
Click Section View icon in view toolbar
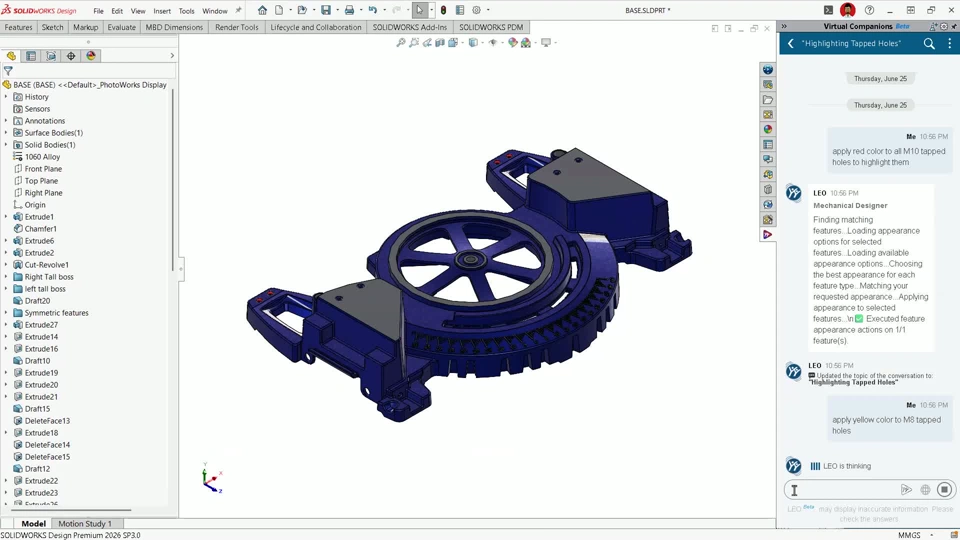440,43
